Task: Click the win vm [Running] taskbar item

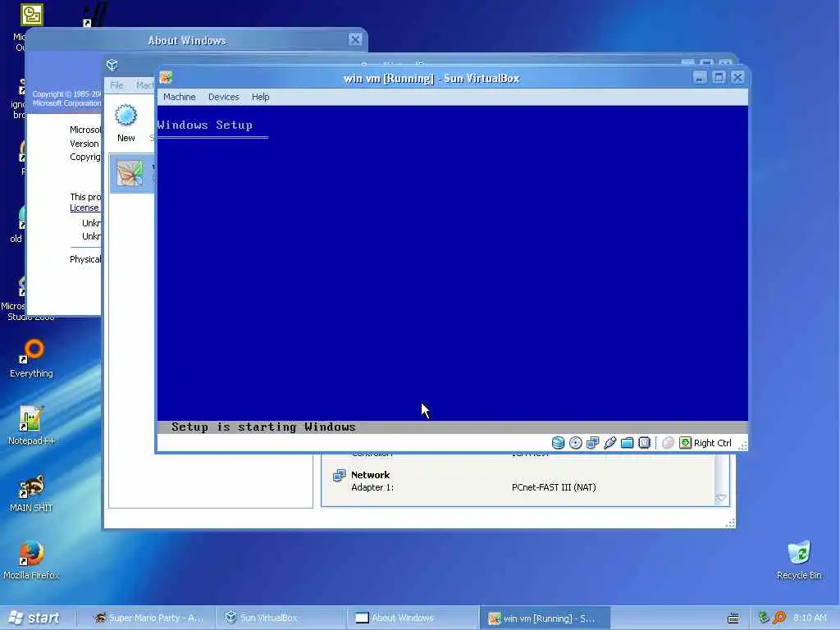Action: [x=545, y=618]
